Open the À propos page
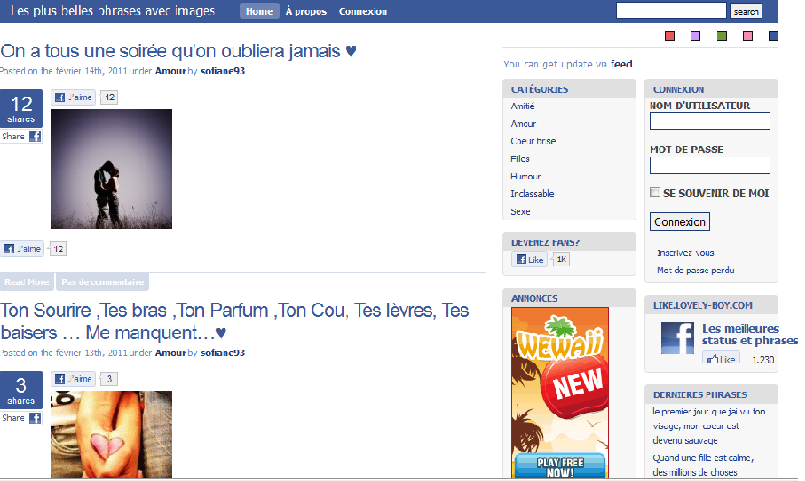Viewport: 805px width, 481px height. (x=306, y=11)
